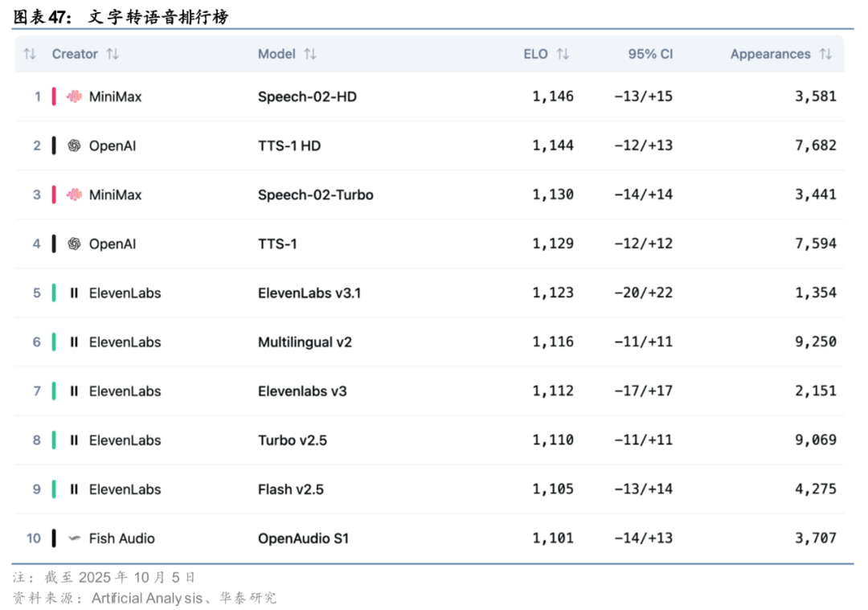Click the sort arrows beside ELO
This screenshot has width=868, height=610.
563,54
